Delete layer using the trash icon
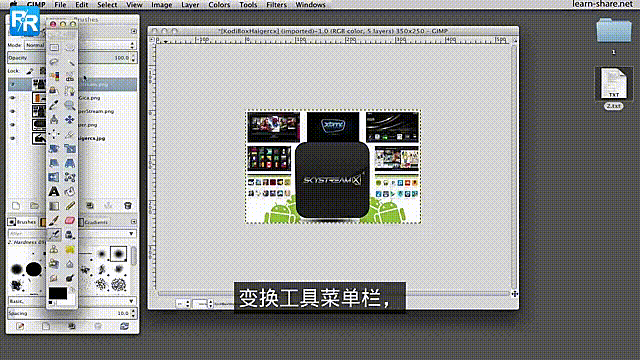Image resolution: width=640 pixels, height=360 pixels. pos(128,206)
